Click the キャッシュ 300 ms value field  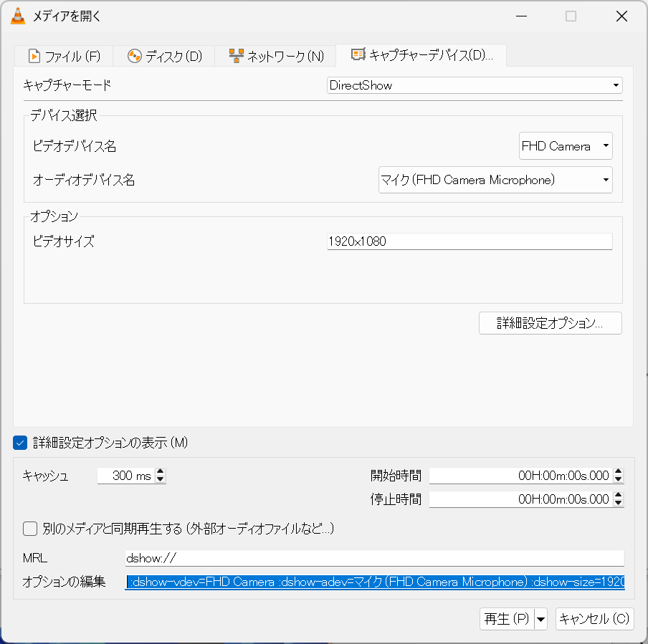pyautogui.click(x=126, y=476)
